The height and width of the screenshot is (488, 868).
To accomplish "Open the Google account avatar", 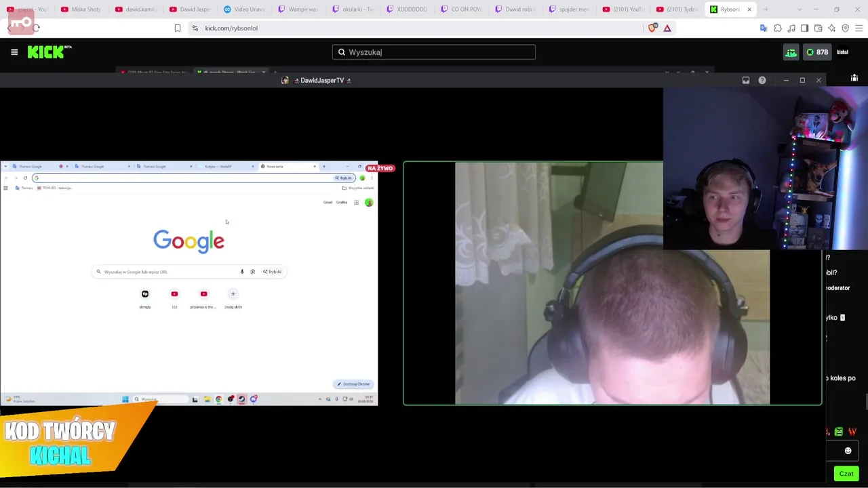I will pyautogui.click(x=369, y=203).
